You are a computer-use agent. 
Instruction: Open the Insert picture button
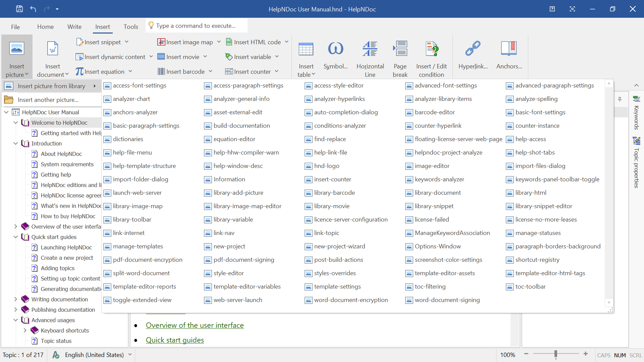pyautogui.click(x=17, y=56)
